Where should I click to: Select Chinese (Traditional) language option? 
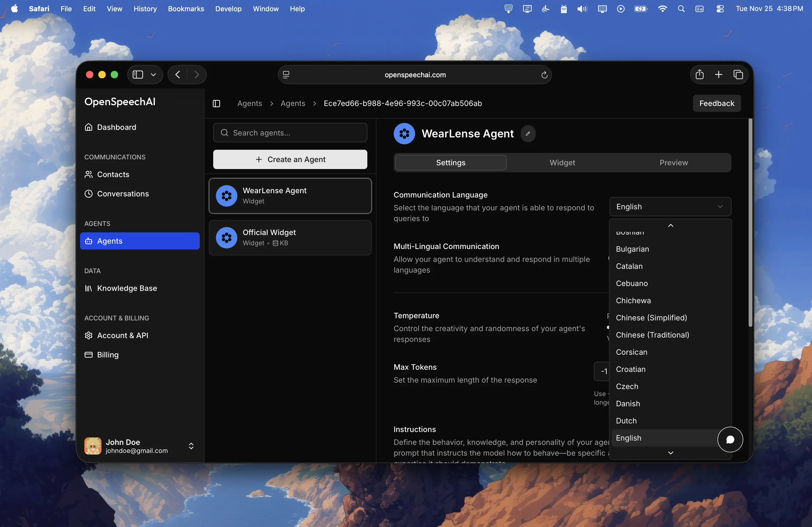pos(670,335)
